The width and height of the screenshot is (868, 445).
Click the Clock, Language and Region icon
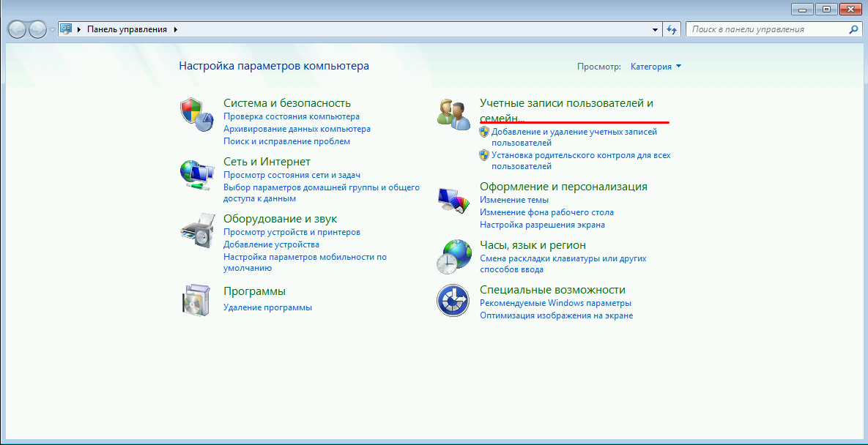tap(453, 257)
